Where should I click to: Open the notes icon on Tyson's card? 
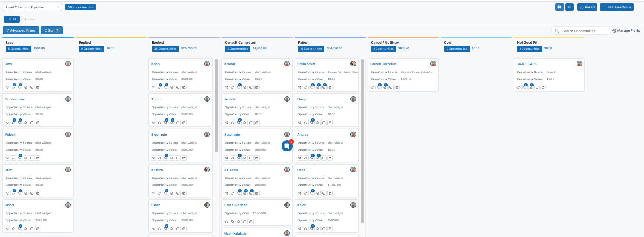point(172,123)
